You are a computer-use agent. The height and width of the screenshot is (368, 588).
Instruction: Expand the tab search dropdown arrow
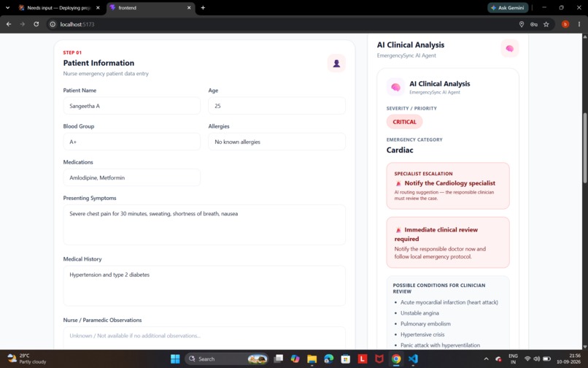[x=7, y=7]
